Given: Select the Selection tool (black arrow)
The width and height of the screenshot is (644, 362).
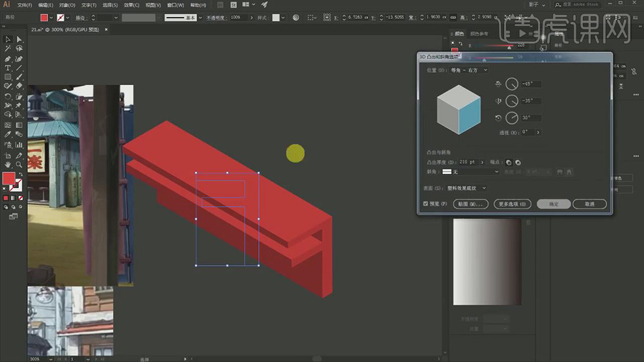Looking at the screenshot, I should coord(8,40).
